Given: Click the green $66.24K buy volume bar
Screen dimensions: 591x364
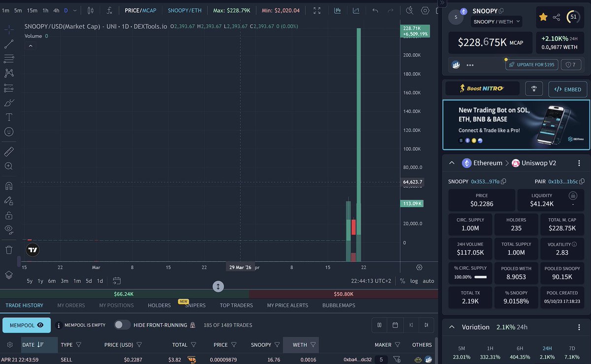Looking at the screenshot, I should [125, 294].
